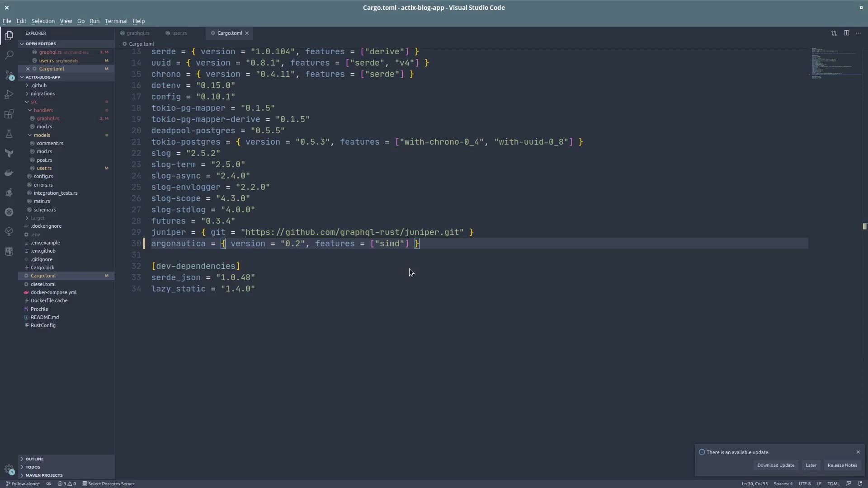Open the File menu

[7, 21]
